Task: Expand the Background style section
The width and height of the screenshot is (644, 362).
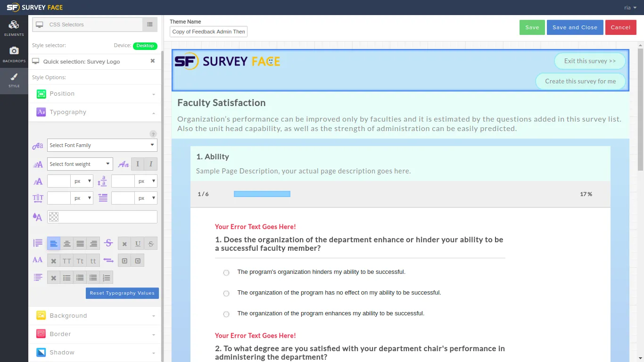Action: pos(94,315)
